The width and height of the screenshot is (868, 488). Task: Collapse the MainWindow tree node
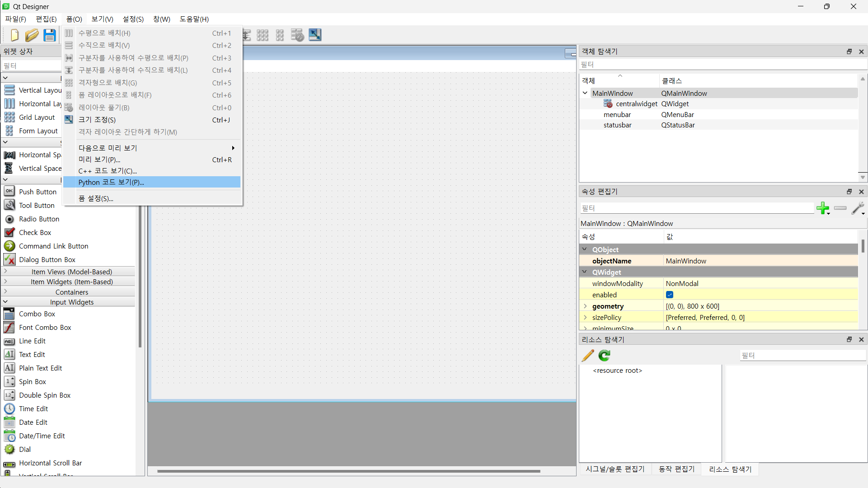[x=585, y=93]
